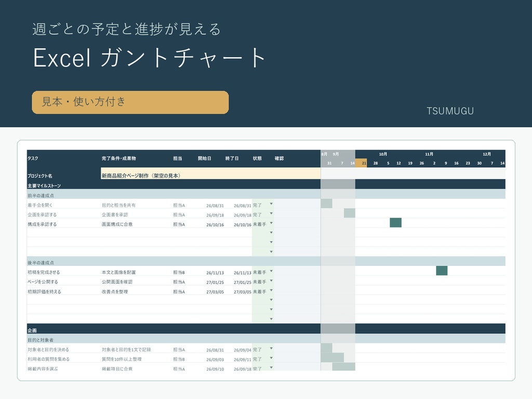Click the 完了条件・成果物 column header
The height and width of the screenshot is (399, 532).
[x=119, y=158]
